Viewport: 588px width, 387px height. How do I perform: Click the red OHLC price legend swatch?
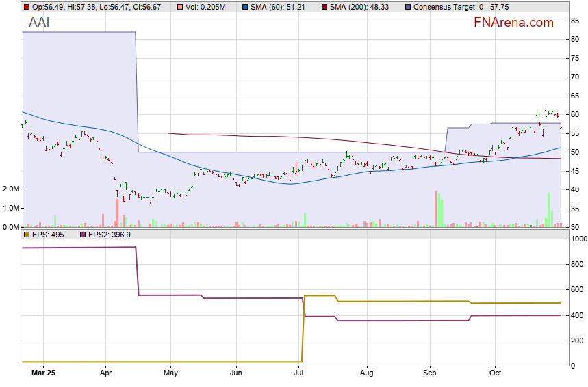(x=26, y=7)
